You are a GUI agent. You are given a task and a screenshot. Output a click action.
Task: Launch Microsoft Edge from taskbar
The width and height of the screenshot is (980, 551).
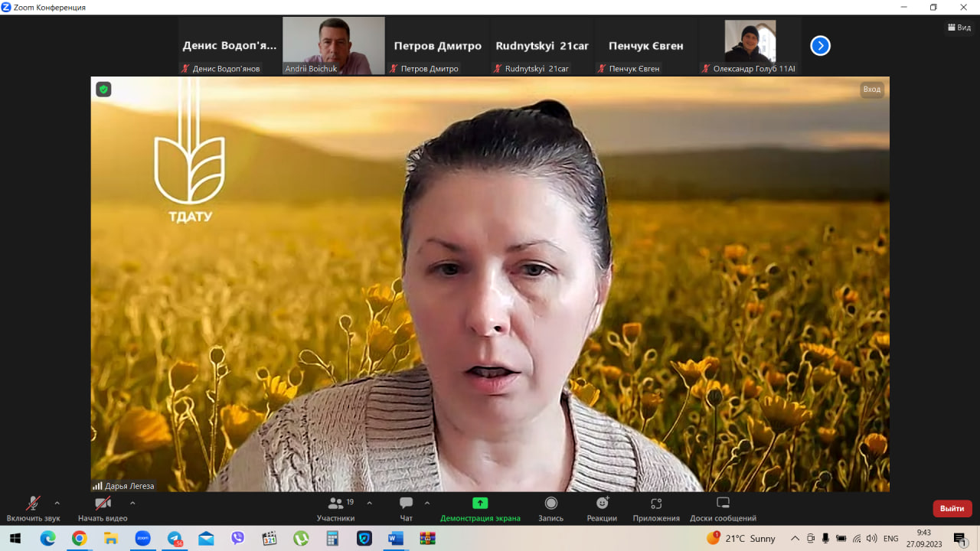(48, 538)
